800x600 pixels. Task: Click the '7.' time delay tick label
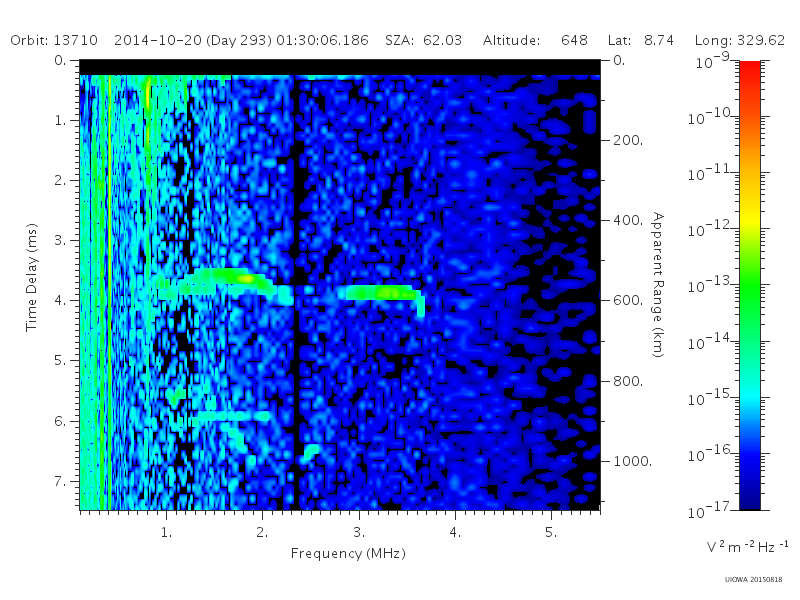pos(61,481)
